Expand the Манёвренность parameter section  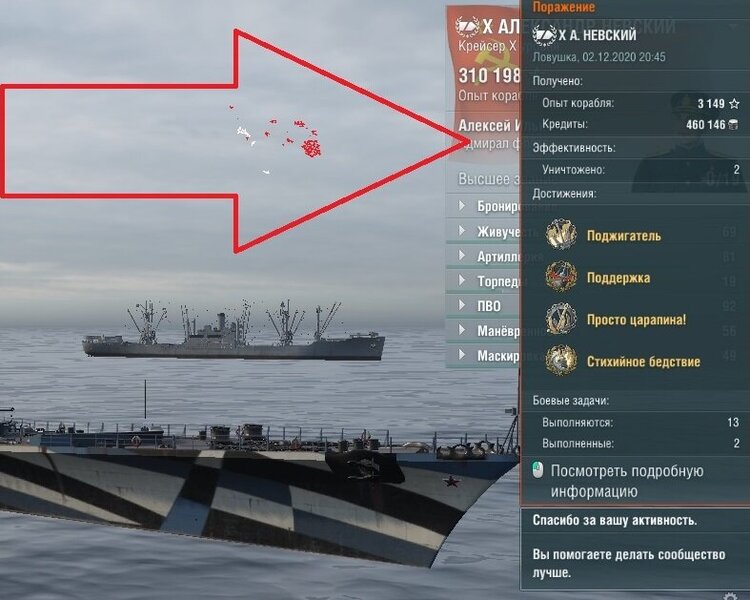[482, 331]
